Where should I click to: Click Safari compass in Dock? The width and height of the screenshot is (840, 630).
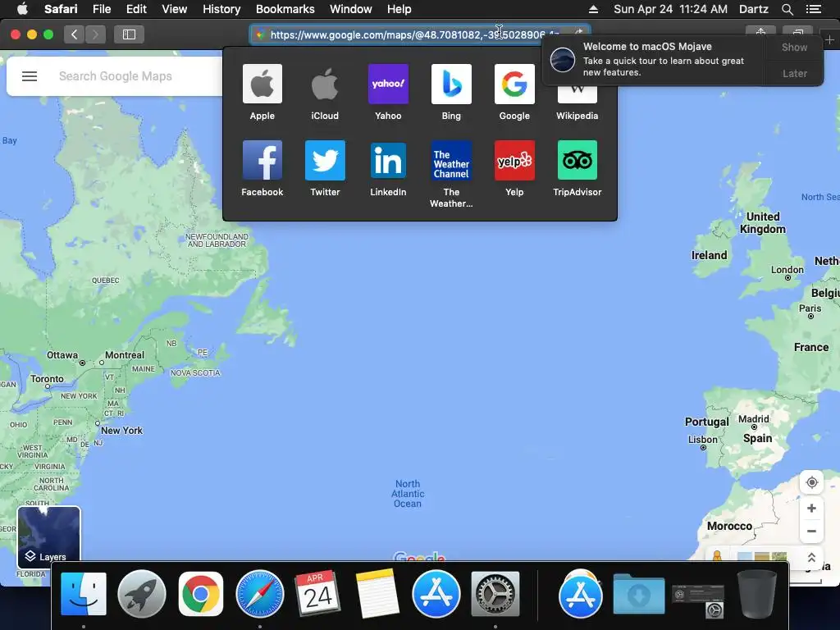pos(260,594)
